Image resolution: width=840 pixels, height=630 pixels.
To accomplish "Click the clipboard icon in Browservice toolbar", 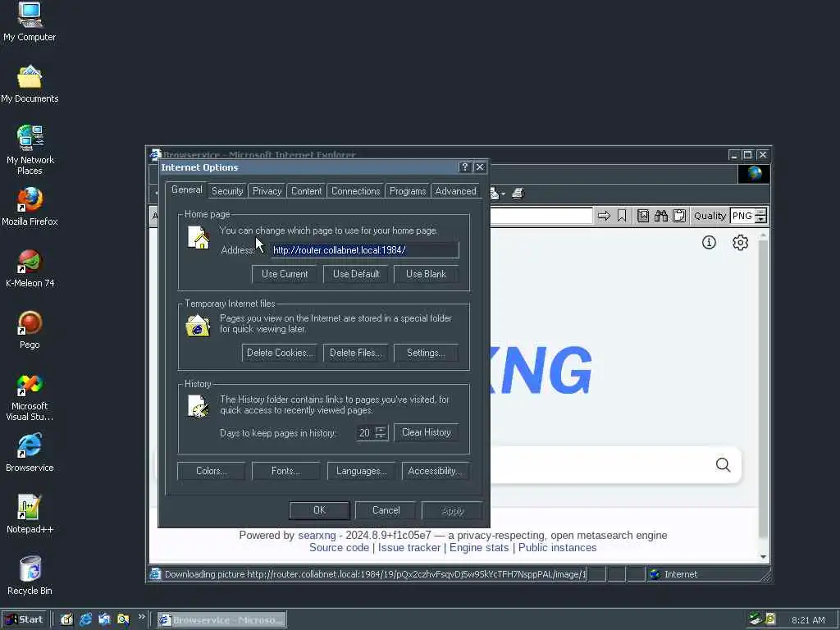I will point(679,216).
